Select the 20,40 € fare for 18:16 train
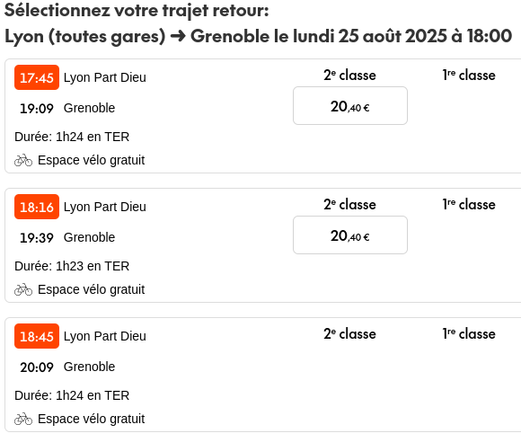This screenshot has width=521, height=443. click(350, 235)
